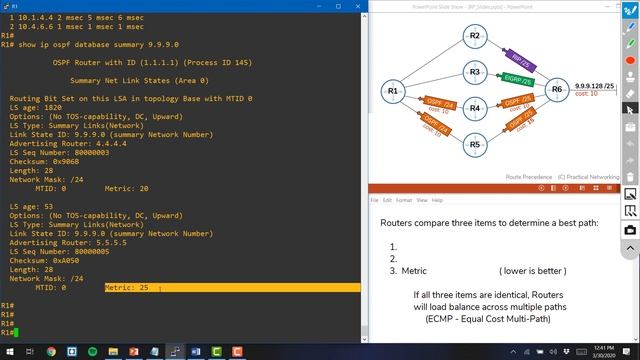This screenshot has width=640, height=360.
Task: Click '3. Metric' line in Notepad
Action: click(408, 271)
